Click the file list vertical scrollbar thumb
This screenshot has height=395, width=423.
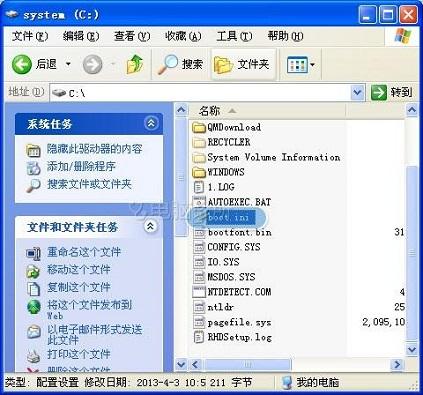(x=412, y=253)
